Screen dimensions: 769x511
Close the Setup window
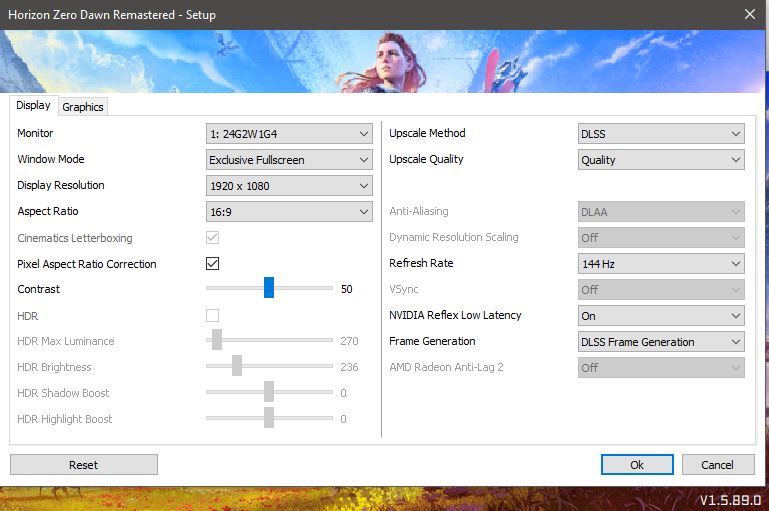pos(750,14)
